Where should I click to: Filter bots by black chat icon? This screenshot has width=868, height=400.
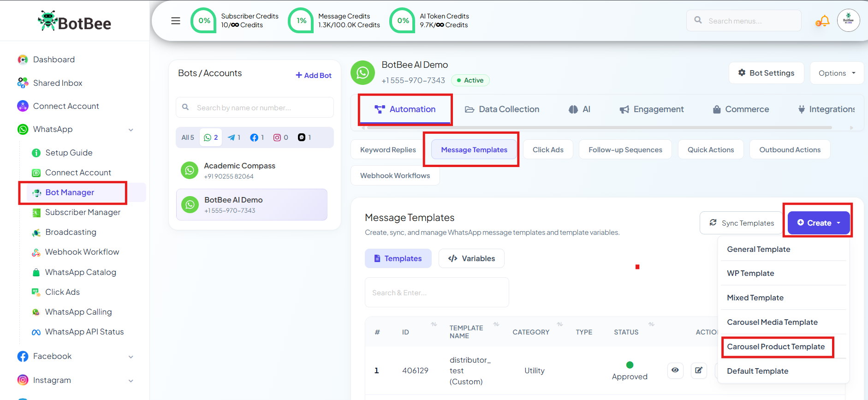coord(304,137)
